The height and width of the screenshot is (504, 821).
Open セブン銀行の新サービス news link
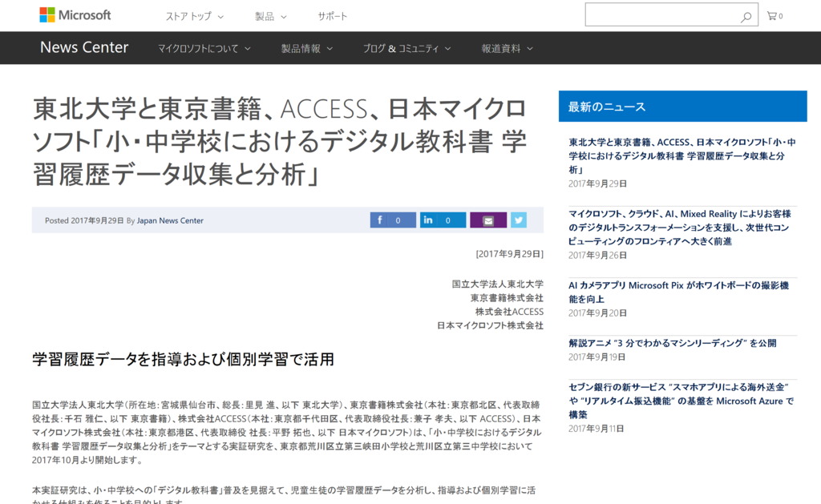[681, 401]
